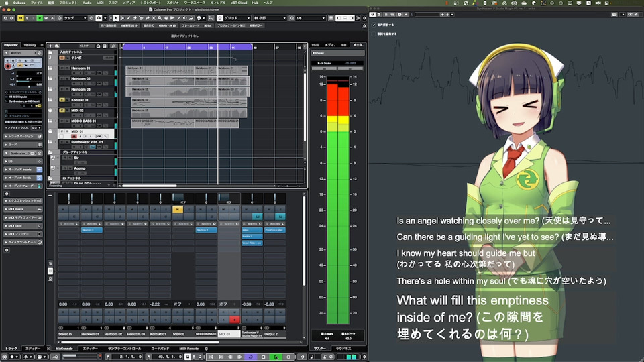Open the プロジェクト menu
Screen dimensions: 644x362
point(68,3)
